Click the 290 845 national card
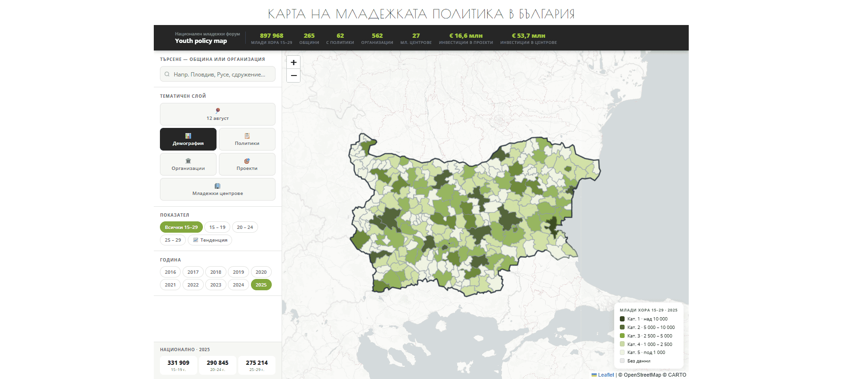Viewport: 868px width, 379px height. tap(217, 365)
